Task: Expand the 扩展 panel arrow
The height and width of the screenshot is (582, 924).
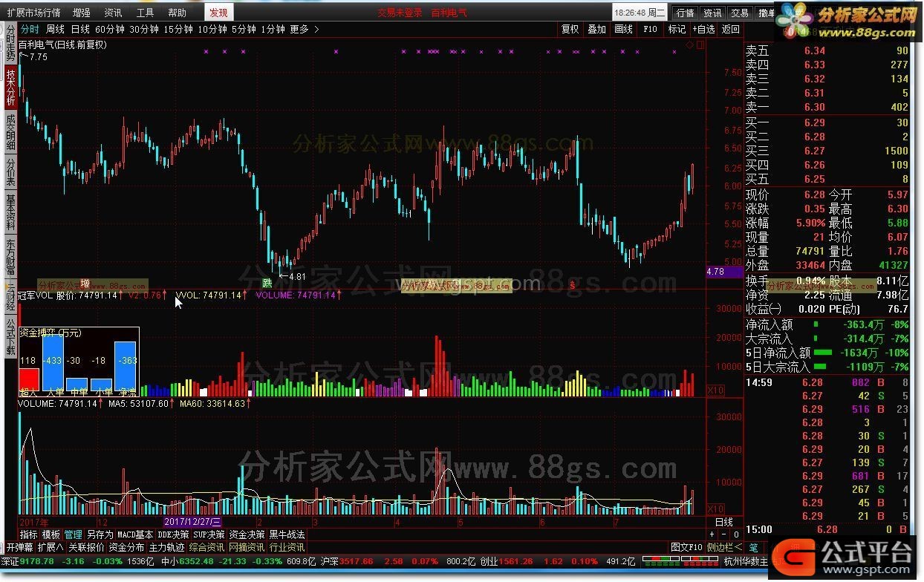Action: tap(51, 547)
